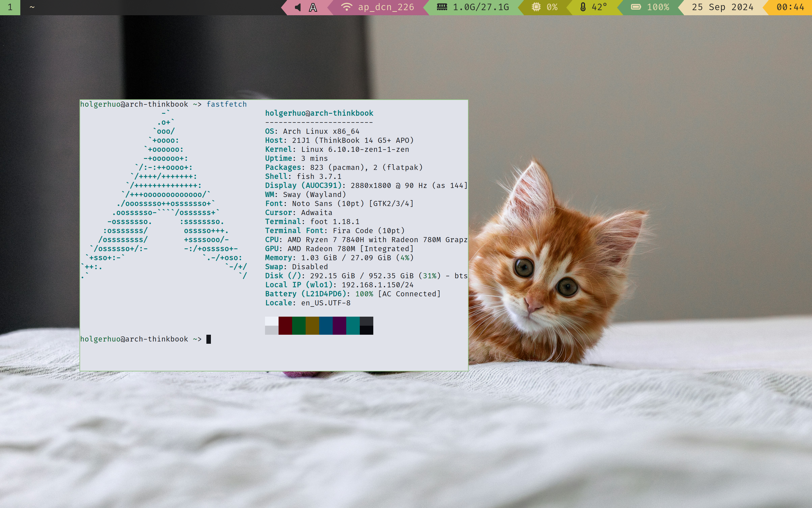Click the Arch Linux ASCII logo
Viewport: 812px width, 508px height.
(x=164, y=195)
